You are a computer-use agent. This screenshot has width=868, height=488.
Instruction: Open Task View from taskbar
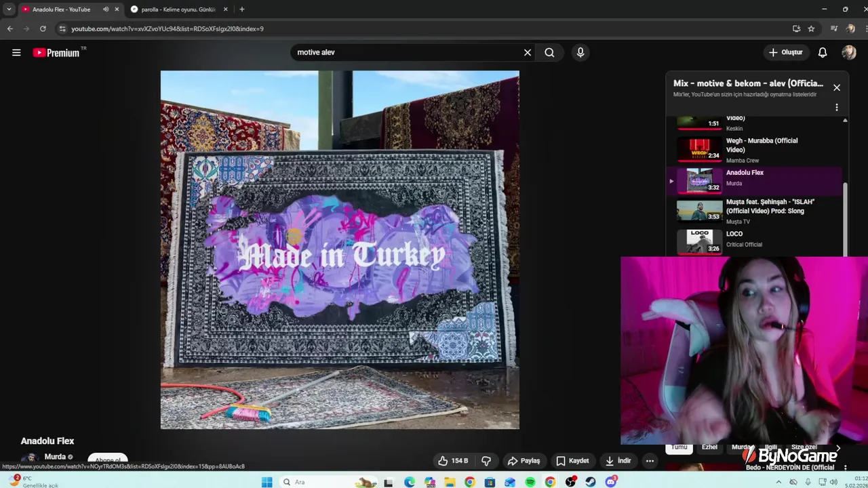[x=388, y=482]
